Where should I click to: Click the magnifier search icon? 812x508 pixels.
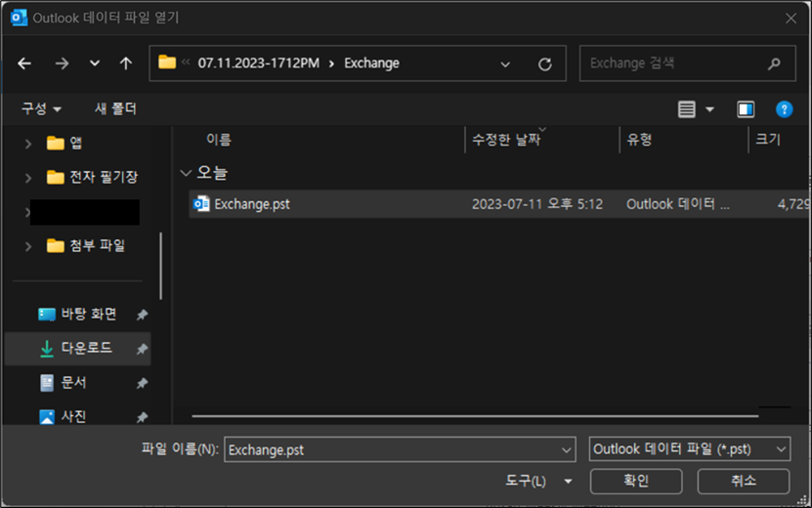point(774,63)
